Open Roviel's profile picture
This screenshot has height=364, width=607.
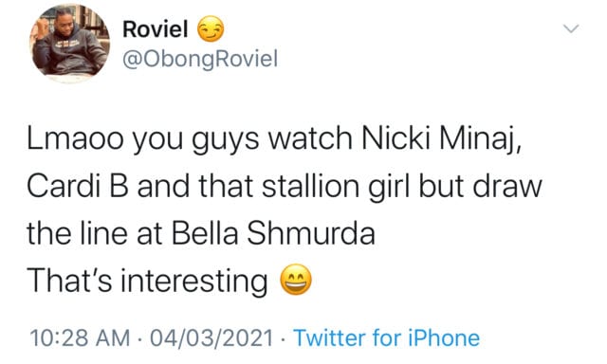(x=69, y=44)
